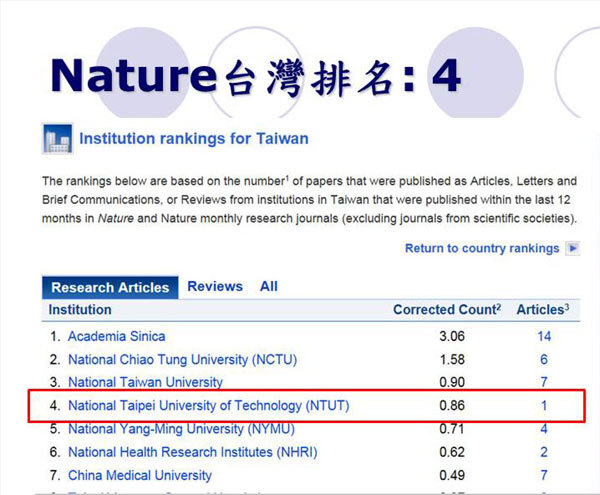The width and height of the screenshot is (600, 495).
Task: Open Return to country rankings link
Action: click(482, 248)
